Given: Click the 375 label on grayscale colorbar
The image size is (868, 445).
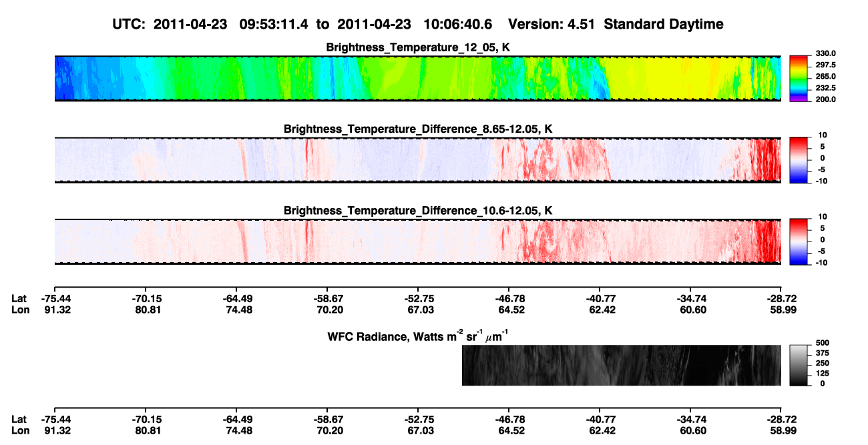Looking at the screenshot, I should (x=821, y=353).
